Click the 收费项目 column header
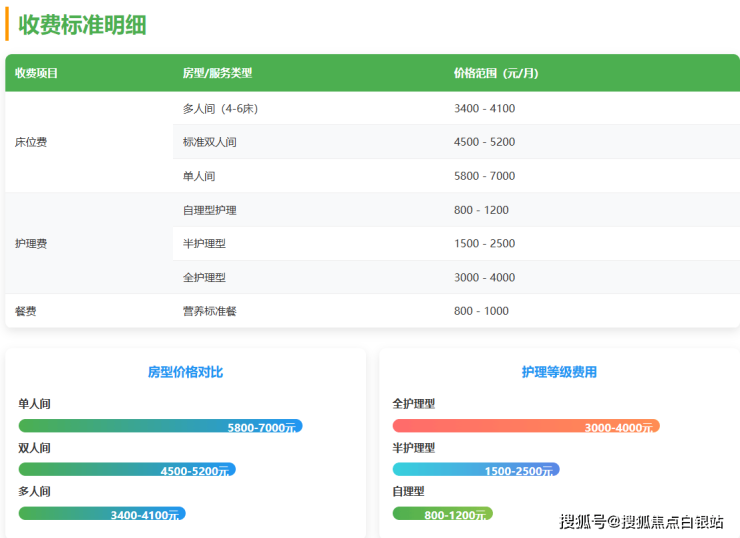 click(x=37, y=73)
